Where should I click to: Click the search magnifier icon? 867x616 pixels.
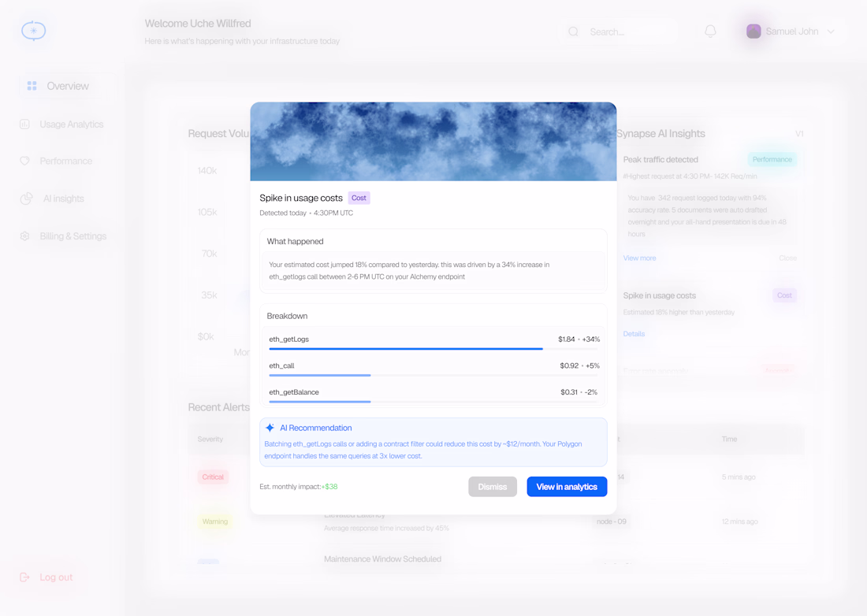(x=573, y=32)
